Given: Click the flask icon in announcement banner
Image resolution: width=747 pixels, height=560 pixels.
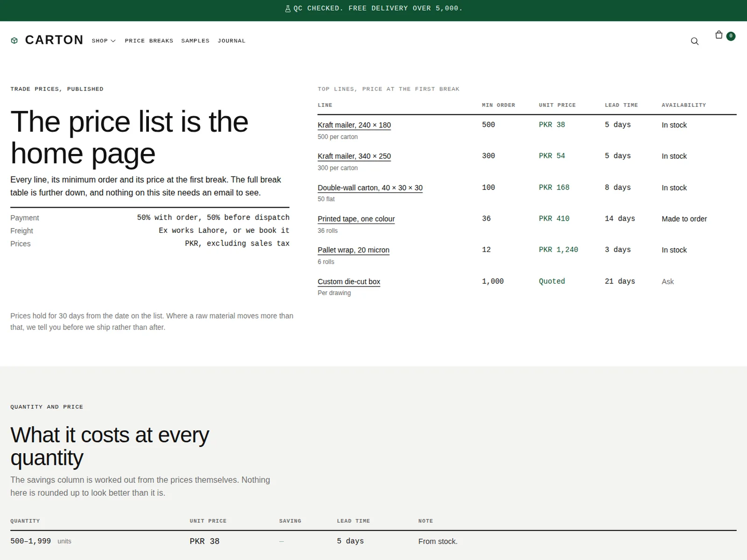Looking at the screenshot, I should click(x=288, y=8).
